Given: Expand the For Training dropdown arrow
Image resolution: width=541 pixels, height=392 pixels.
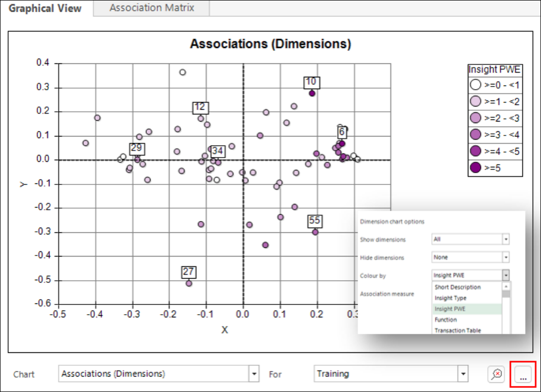Looking at the screenshot, I should click(x=463, y=374).
